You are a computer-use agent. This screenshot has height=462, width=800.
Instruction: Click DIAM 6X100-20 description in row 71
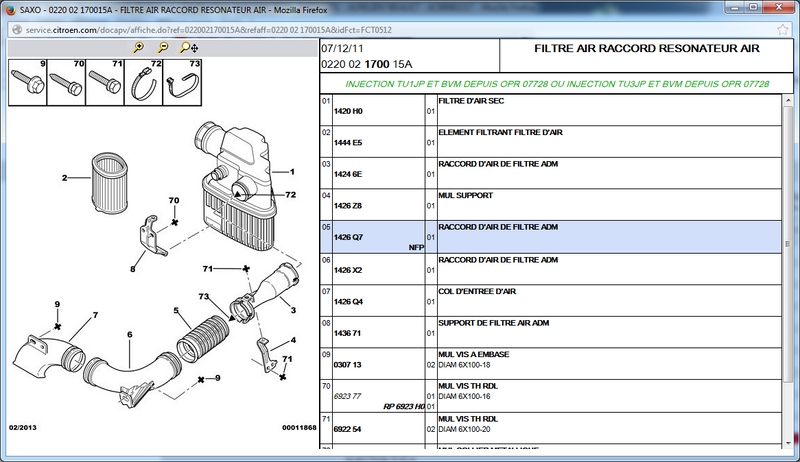click(464, 429)
